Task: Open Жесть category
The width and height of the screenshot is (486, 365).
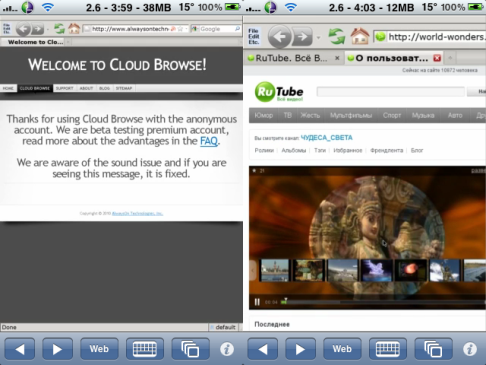Action: (310, 115)
